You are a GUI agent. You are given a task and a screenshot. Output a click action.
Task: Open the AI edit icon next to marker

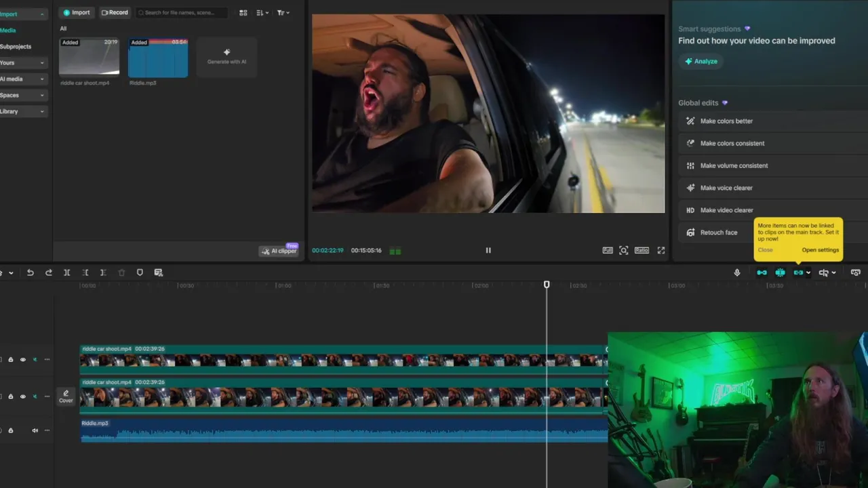point(158,272)
